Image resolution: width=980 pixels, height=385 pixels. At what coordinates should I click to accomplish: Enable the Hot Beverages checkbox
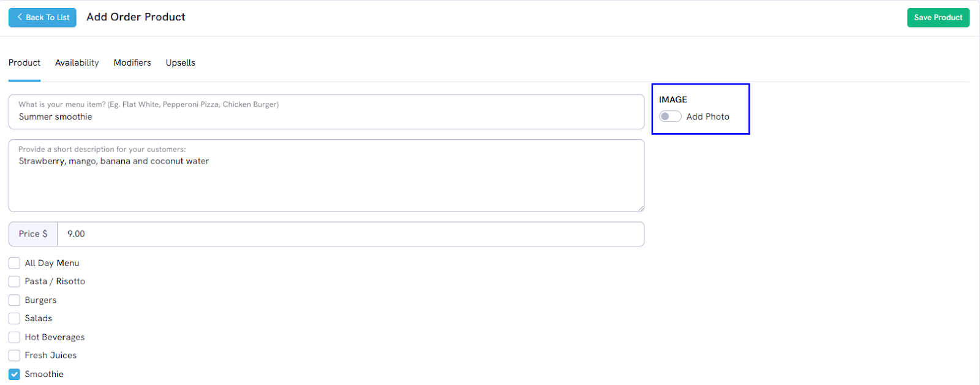coord(14,337)
